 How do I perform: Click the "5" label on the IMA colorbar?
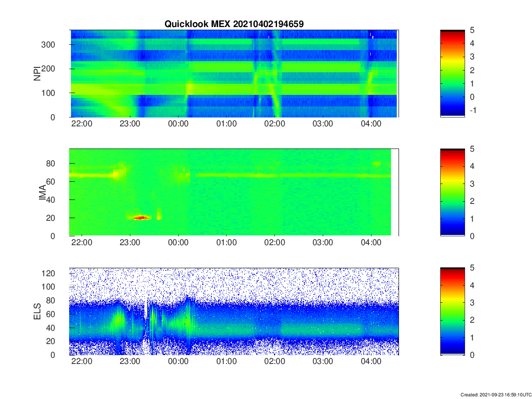tap(473, 149)
